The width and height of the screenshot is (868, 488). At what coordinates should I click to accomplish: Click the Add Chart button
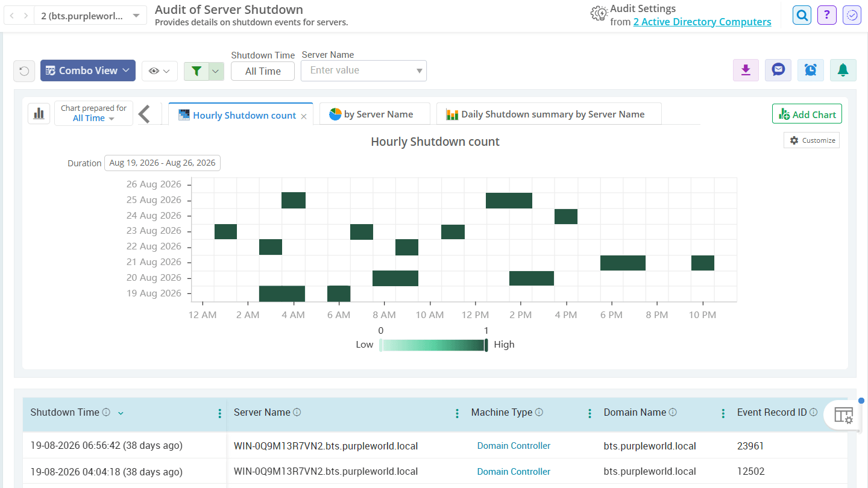pyautogui.click(x=807, y=114)
